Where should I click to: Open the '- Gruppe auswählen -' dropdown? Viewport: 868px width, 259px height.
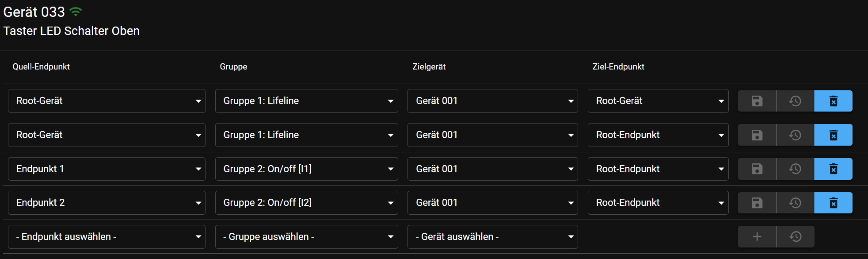pos(306,237)
